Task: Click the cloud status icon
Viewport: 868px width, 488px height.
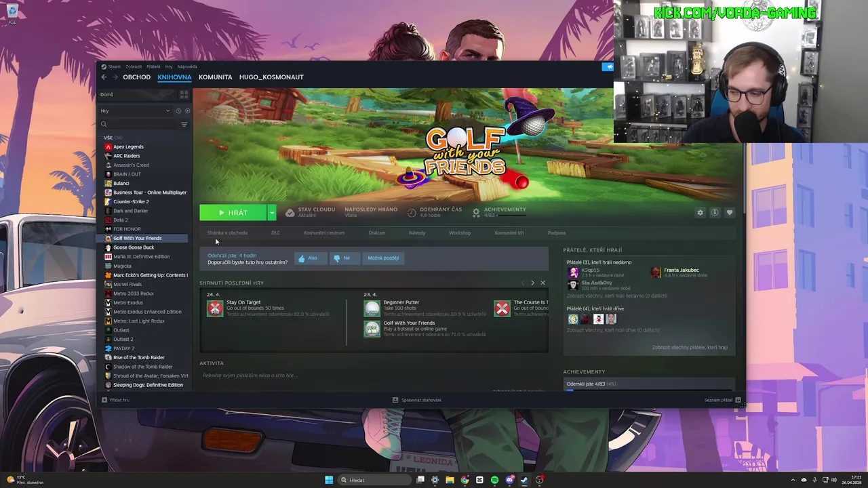Action: [x=290, y=212]
